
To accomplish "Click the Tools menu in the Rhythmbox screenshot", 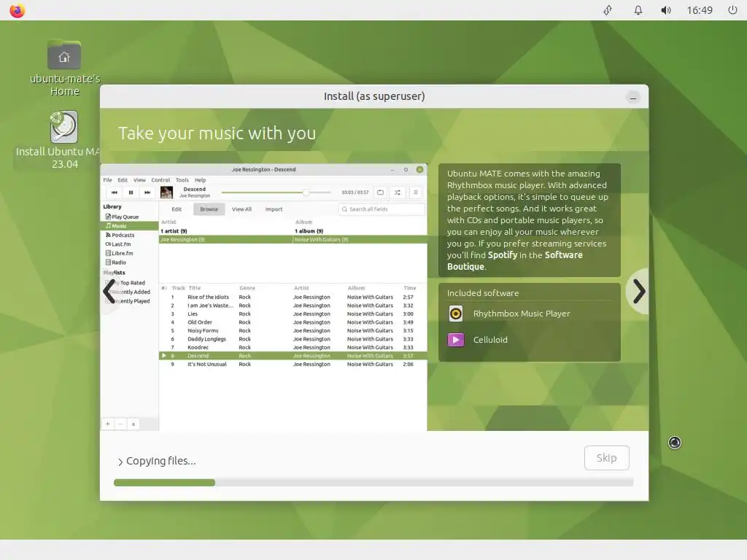I will (x=182, y=180).
